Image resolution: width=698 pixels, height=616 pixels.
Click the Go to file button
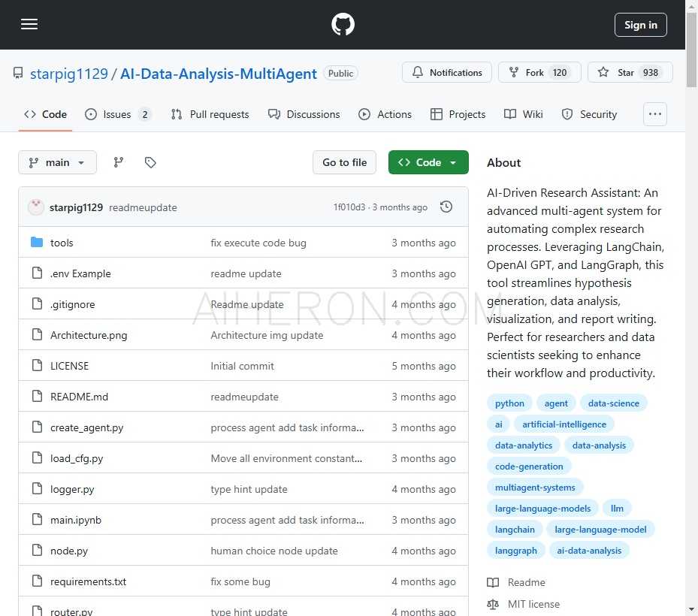[345, 162]
